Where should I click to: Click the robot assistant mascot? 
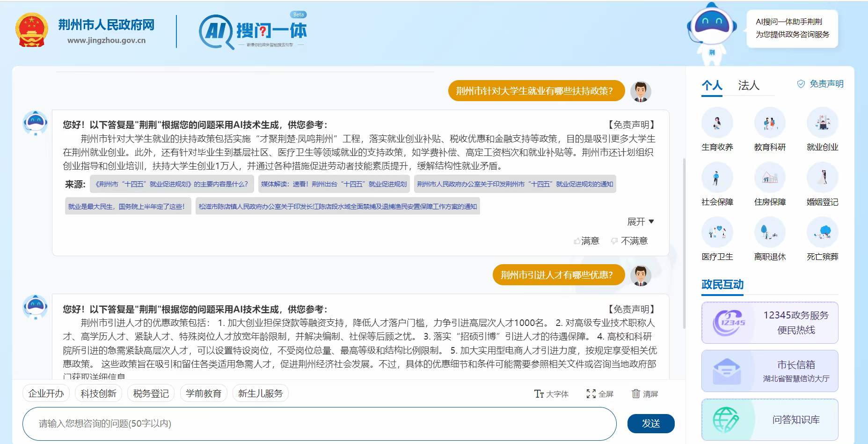(x=711, y=34)
